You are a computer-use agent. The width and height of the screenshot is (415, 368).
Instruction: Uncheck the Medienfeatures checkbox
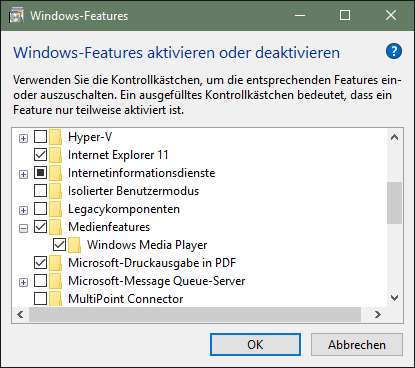pyautogui.click(x=40, y=227)
